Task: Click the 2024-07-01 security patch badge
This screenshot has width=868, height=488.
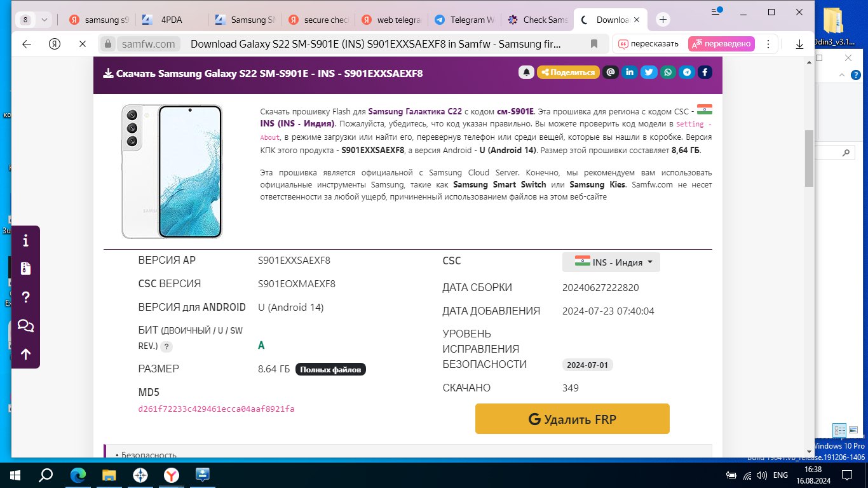Action: 588,365
